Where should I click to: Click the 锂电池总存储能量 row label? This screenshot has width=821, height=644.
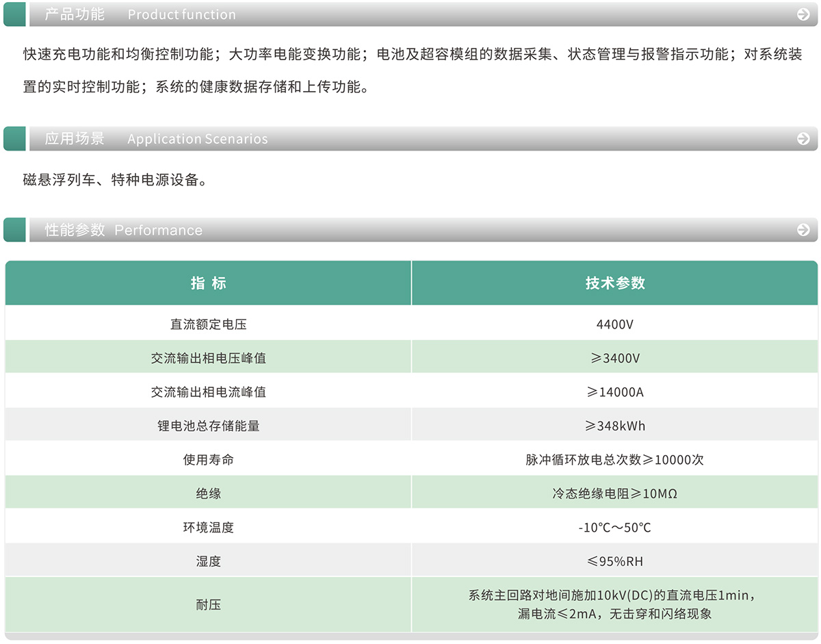[x=208, y=426]
